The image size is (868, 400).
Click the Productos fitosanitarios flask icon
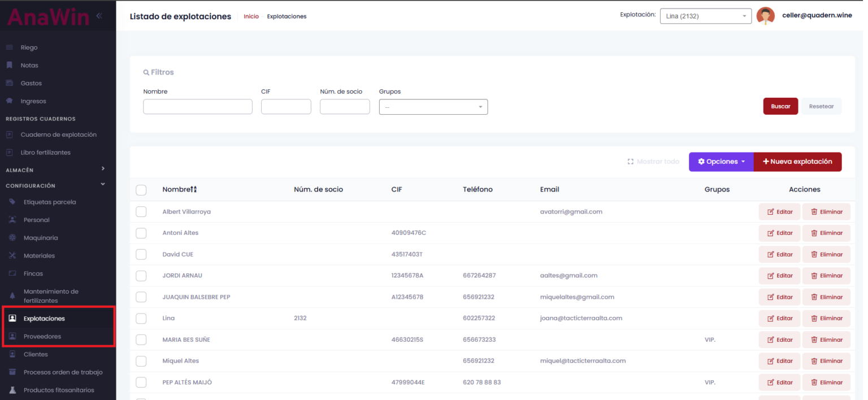12,390
